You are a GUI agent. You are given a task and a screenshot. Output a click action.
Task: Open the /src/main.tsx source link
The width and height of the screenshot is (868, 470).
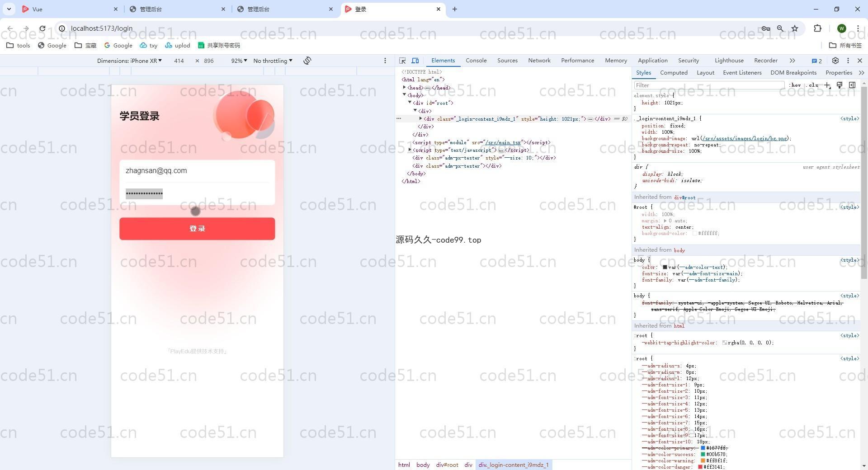[x=503, y=142]
